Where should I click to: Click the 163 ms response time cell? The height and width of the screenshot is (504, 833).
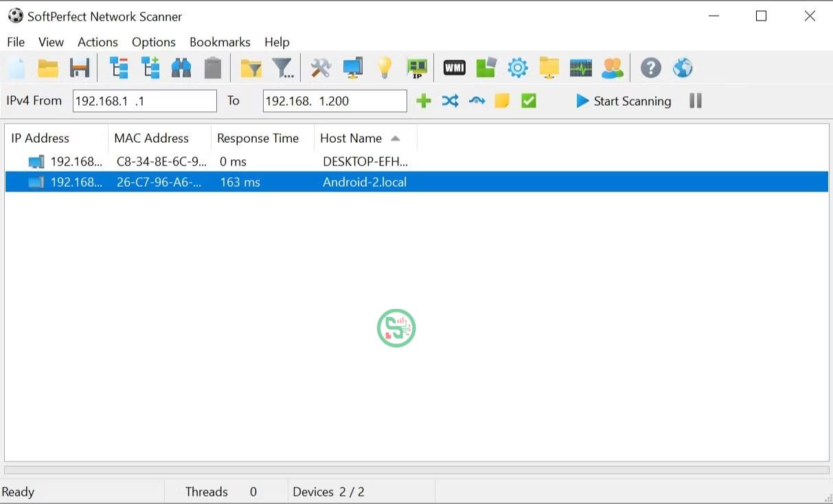point(240,182)
